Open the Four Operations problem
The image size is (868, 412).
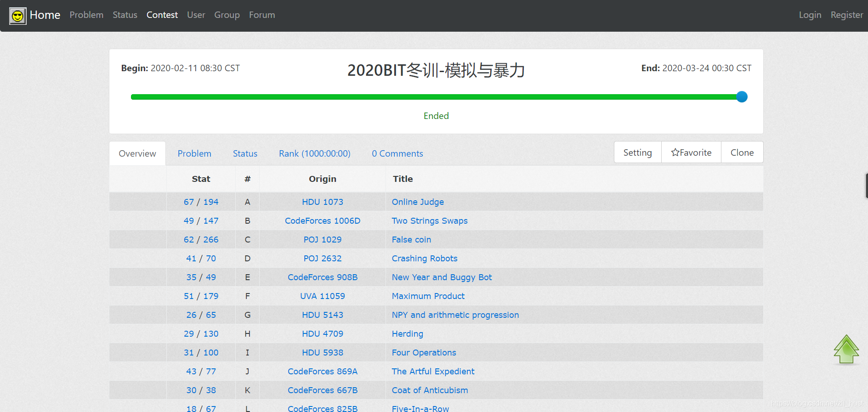[x=424, y=352]
